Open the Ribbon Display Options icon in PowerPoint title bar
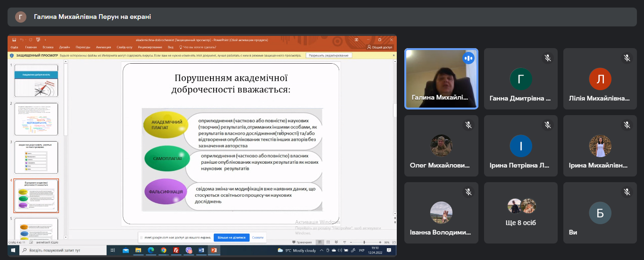This screenshot has width=644, height=260. click(x=356, y=40)
